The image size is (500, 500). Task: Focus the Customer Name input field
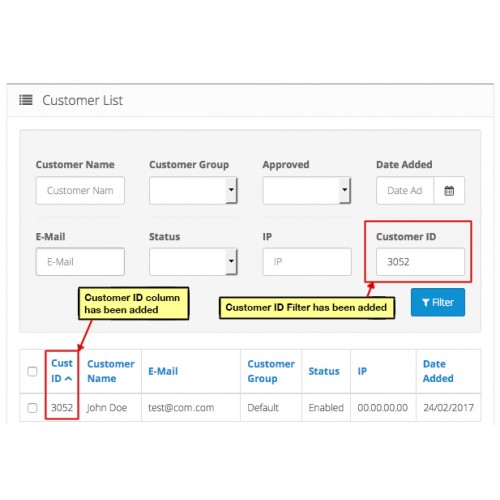tap(80, 190)
